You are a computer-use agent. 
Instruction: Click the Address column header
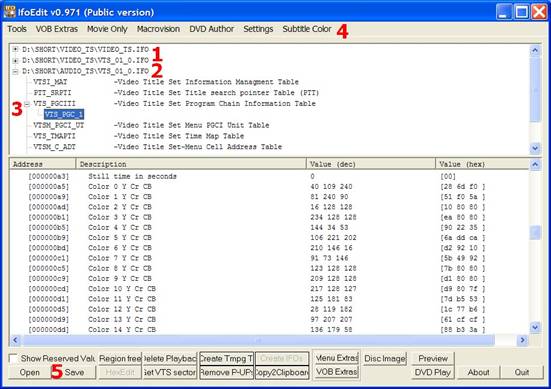43,164
